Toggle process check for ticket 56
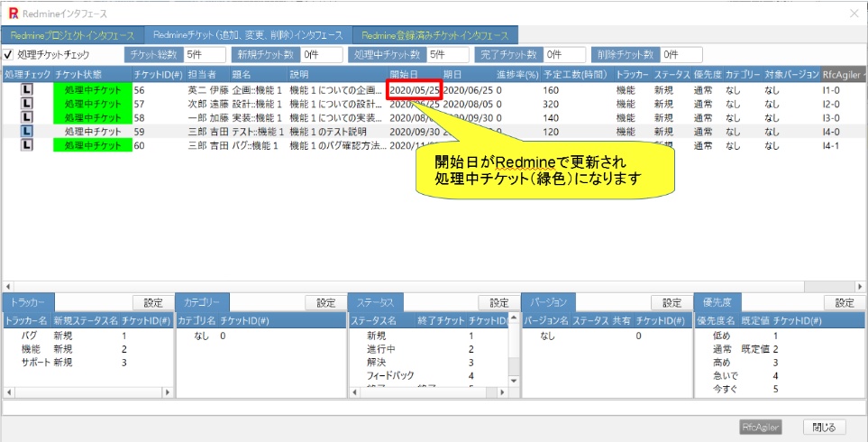Viewport: 868px width, 442px height. click(x=27, y=89)
